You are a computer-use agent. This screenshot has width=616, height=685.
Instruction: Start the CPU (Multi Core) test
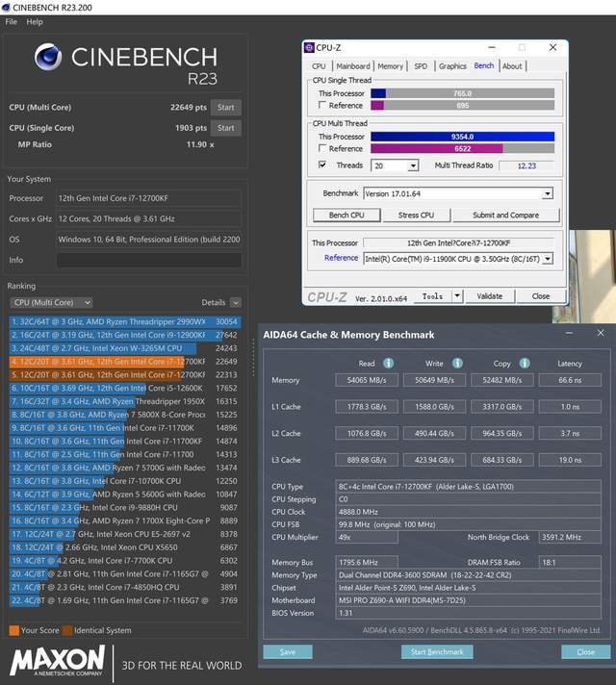point(225,107)
